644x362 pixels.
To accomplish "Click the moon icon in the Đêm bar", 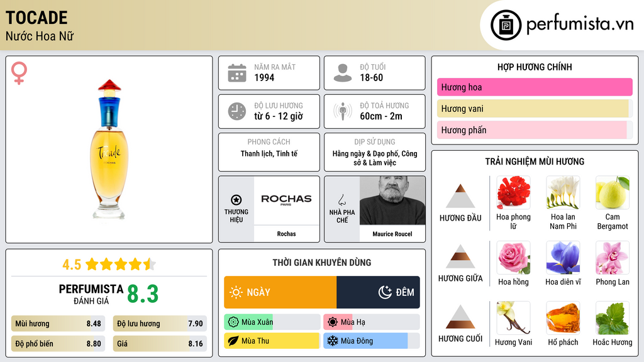I will [385, 292].
